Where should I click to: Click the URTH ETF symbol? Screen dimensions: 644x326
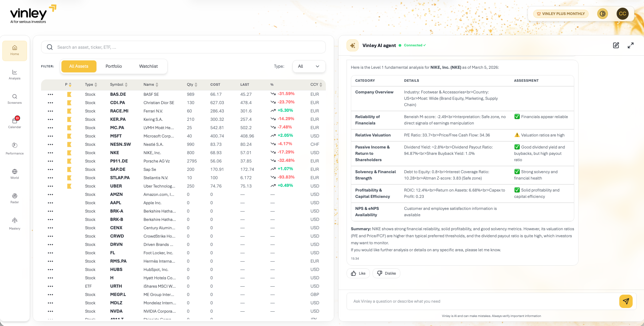tap(116, 286)
